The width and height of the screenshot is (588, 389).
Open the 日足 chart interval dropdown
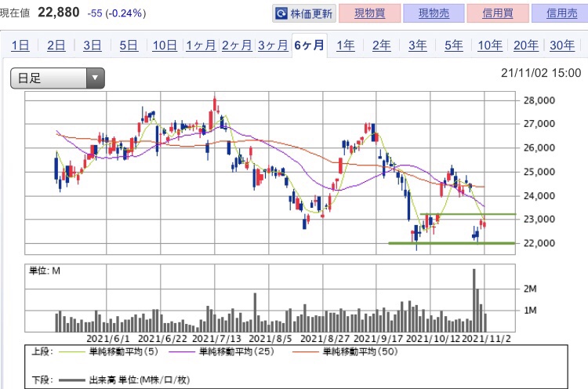tap(57, 78)
